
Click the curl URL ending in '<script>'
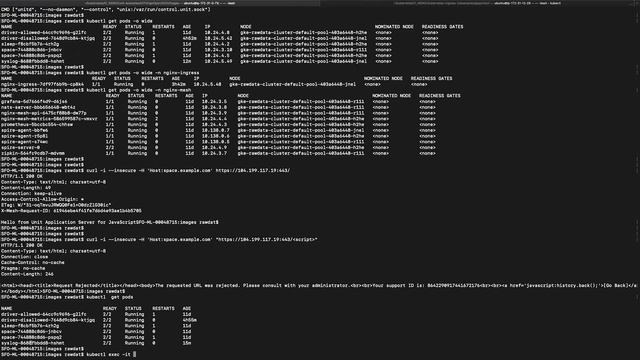[x=267, y=239]
